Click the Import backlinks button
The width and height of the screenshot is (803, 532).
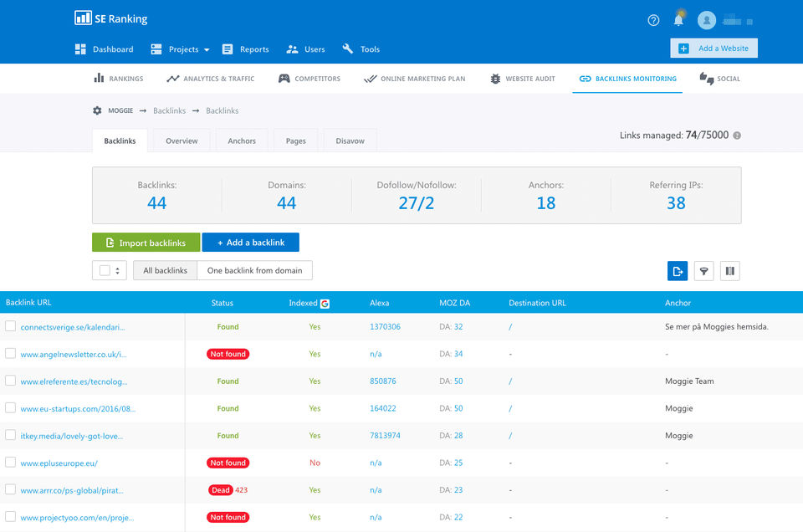[146, 243]
